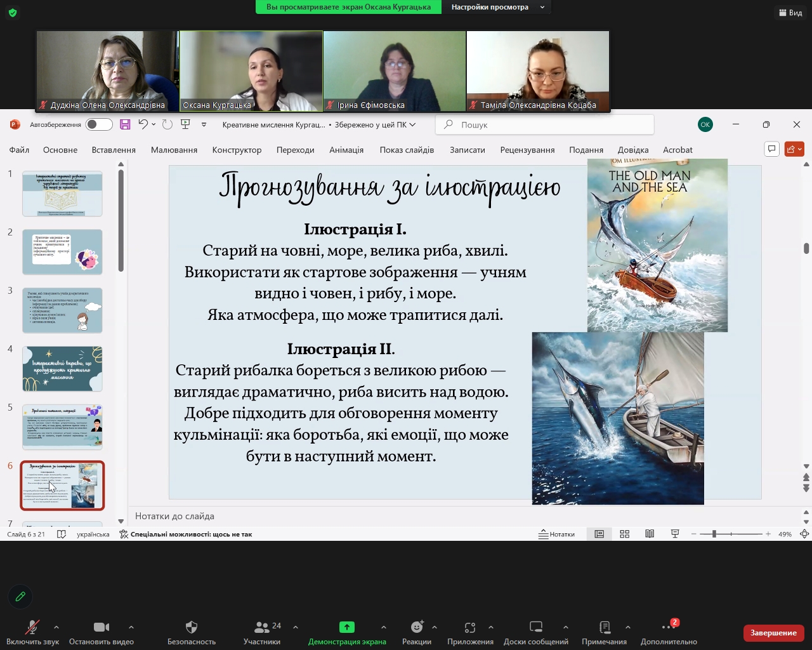This screenshot has width=812, height=650.
Task: Click the 49% zoom level
Action: point(785,534)
